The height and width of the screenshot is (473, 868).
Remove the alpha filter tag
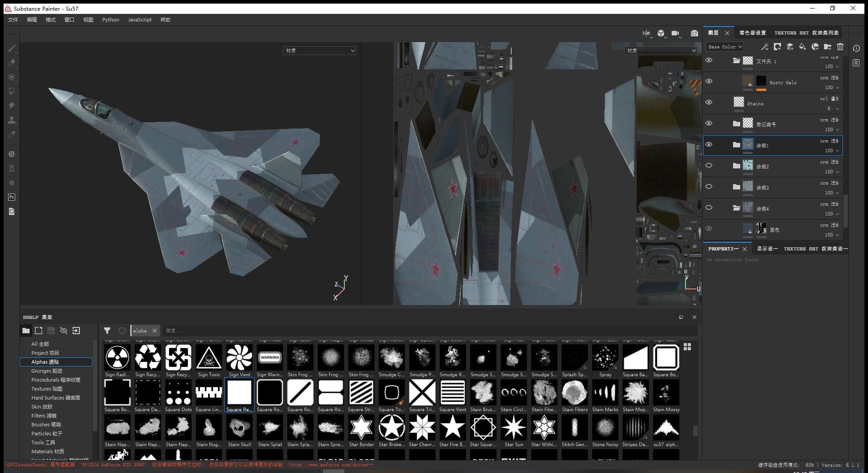click(155, 331)
